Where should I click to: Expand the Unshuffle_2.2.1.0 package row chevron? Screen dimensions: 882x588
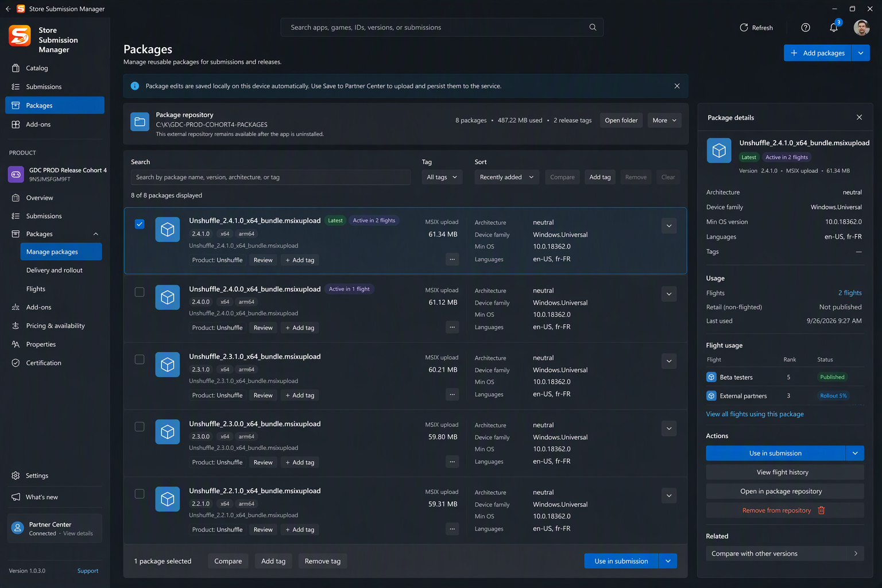(x=669, y=496)
